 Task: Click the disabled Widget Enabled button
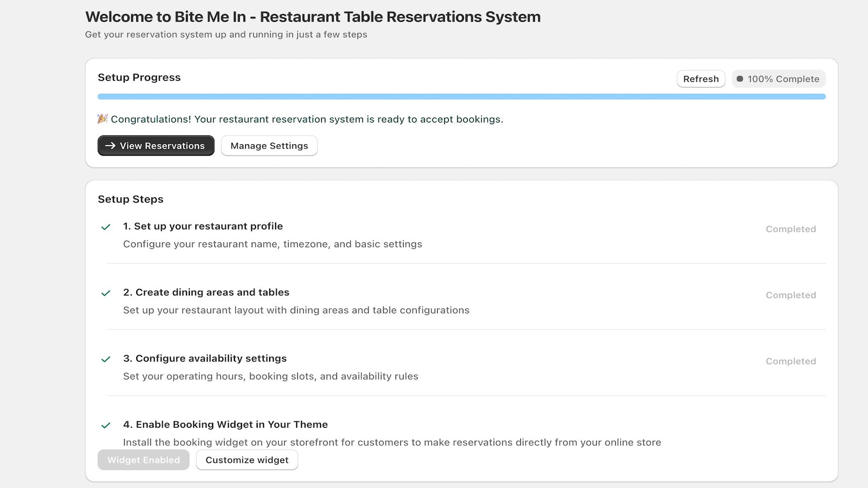click(143, 460)
